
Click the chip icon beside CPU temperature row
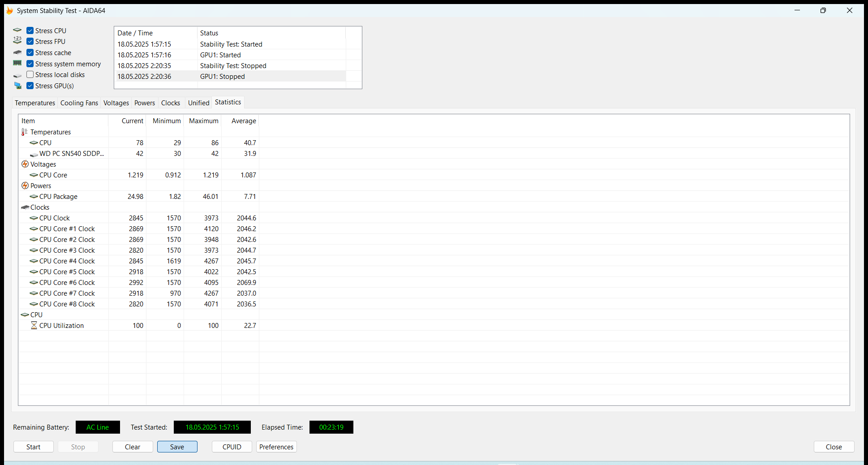point(34,143)
